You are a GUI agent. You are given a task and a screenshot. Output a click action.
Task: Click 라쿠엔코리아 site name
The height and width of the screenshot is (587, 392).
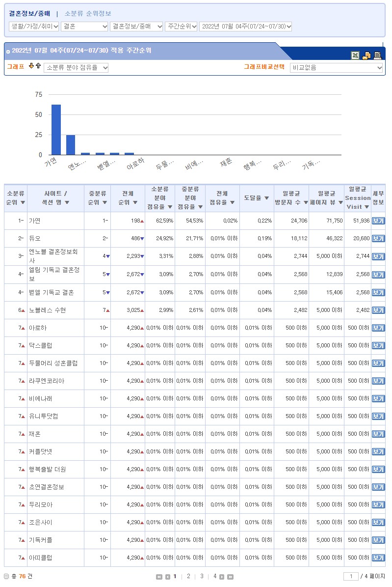(x=47, y=381)
